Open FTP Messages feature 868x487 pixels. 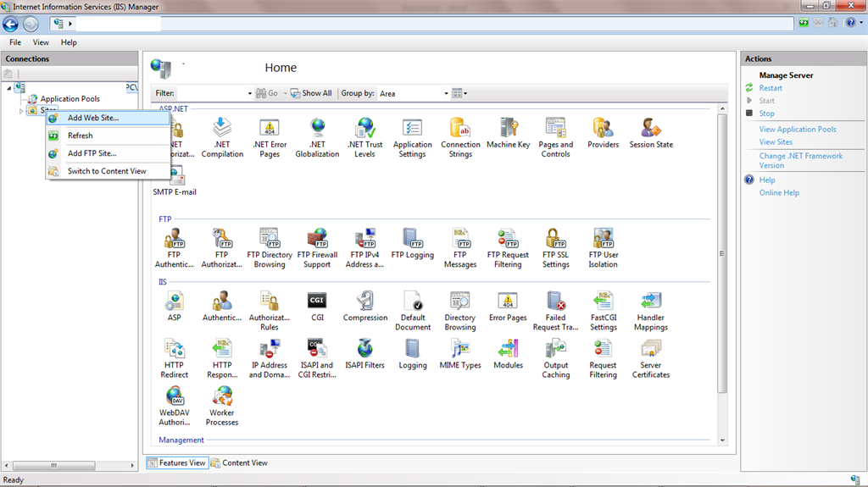(x=460, y=248)
